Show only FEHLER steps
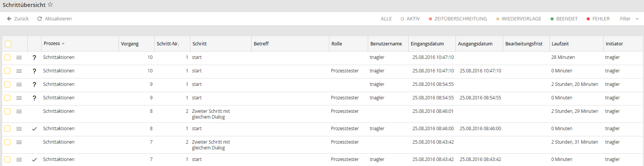 click(598, 18)
